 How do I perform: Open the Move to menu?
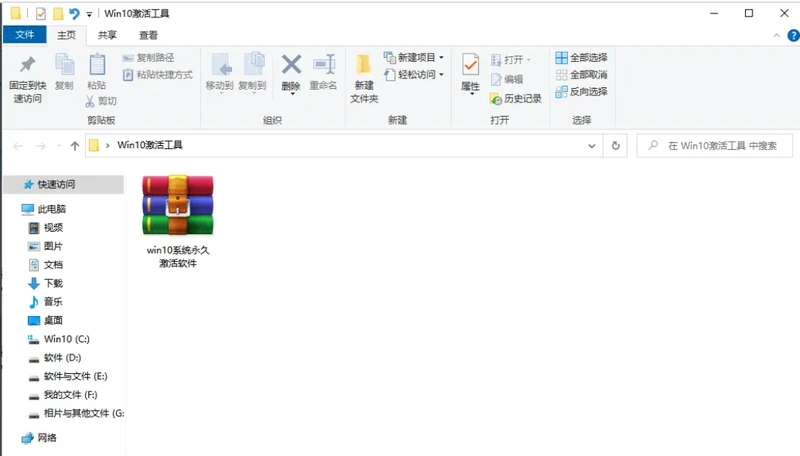pos(220,73)
